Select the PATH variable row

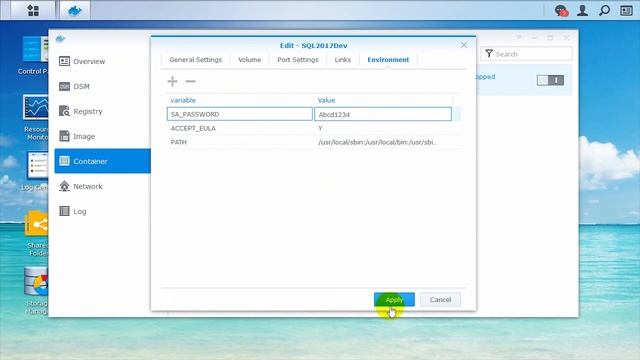tap(313, 142)
